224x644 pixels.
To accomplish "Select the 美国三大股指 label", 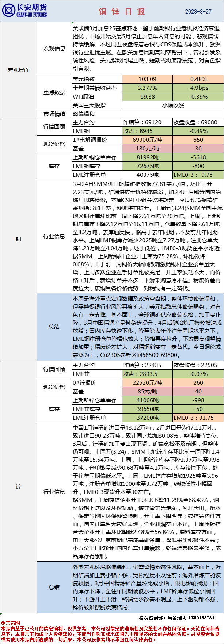I will [x=97, y=105].
